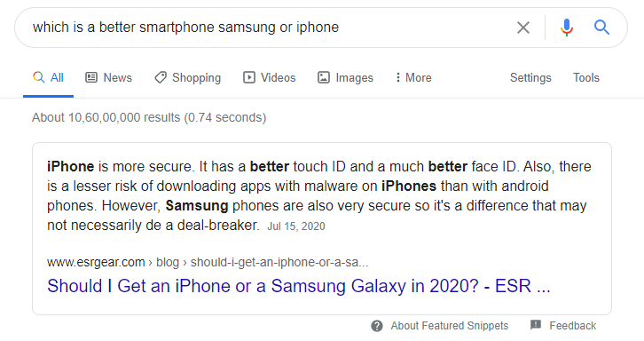Select the All results tab
Viewport: 644px width, 341px height.
tap(48, 78)
